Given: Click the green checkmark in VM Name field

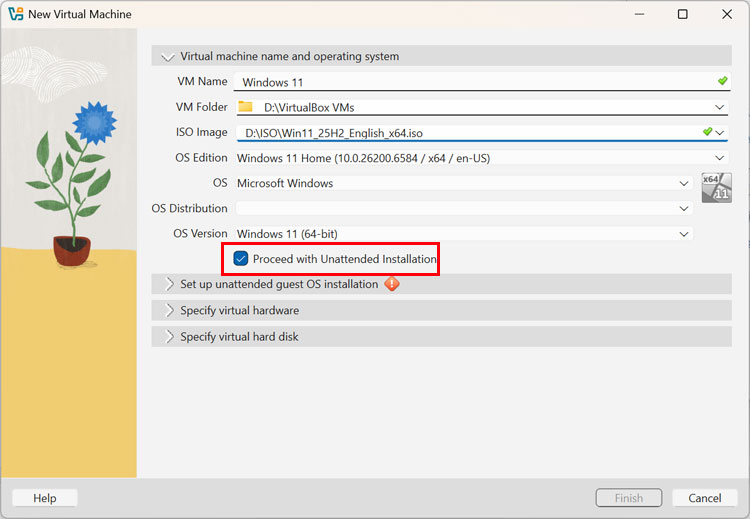Looking at the screenshot, I should click(x=722, y=81).
